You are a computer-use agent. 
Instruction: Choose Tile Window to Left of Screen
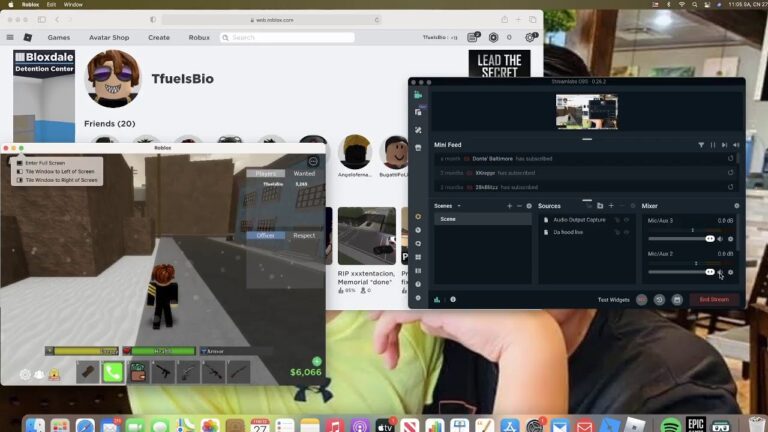pos(59,171)
